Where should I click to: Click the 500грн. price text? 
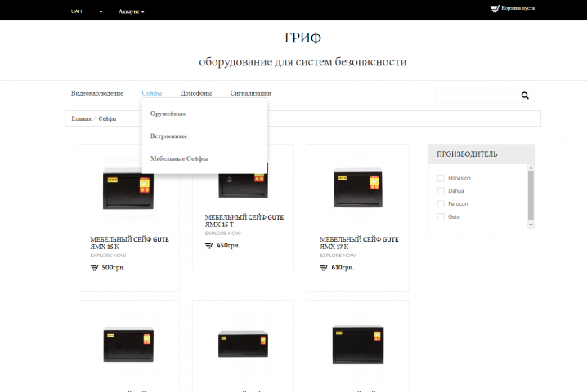[113, 267]
